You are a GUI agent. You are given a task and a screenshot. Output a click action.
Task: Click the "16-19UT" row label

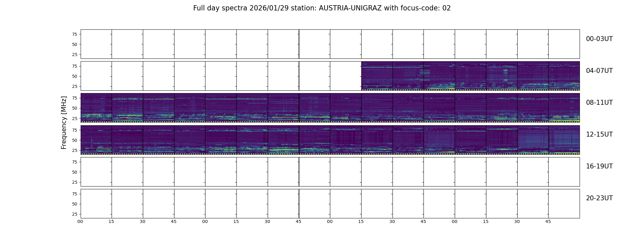pos(599,166)
